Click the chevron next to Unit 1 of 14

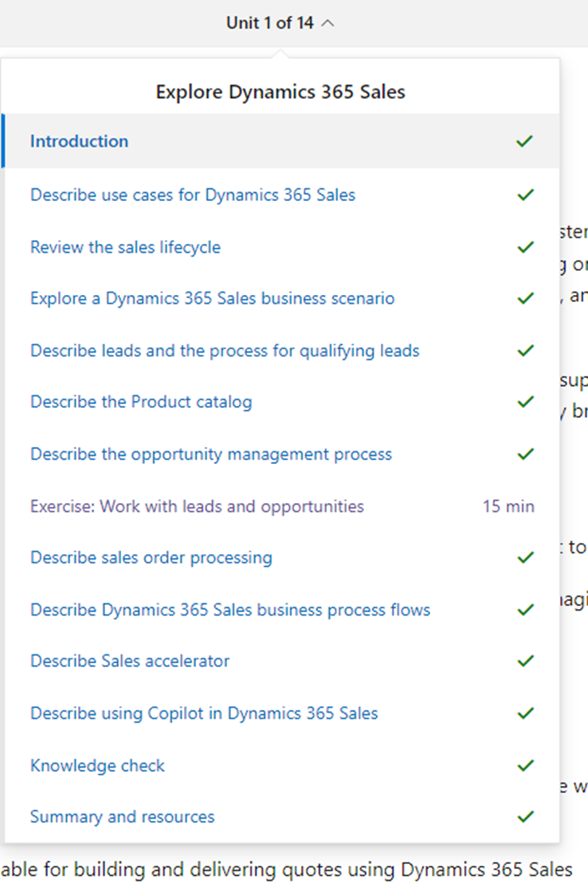pyautogui.click(x=327, y=23)
